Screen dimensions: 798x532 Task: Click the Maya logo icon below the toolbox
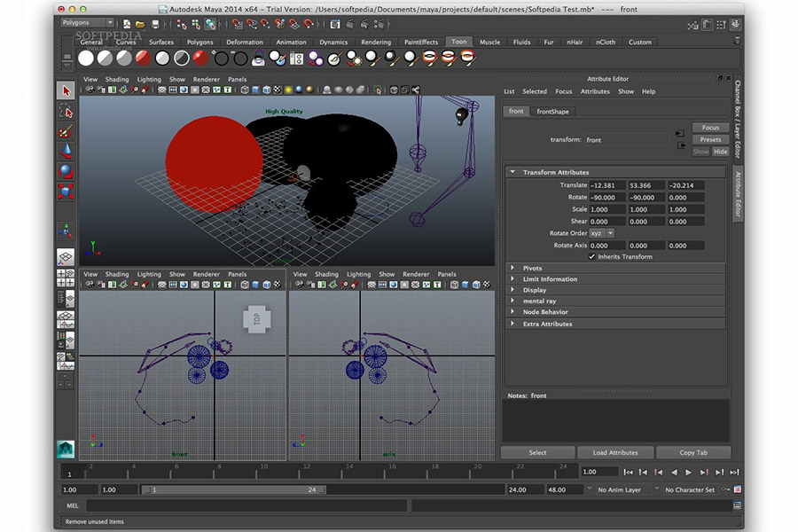(x=66, y=449)
